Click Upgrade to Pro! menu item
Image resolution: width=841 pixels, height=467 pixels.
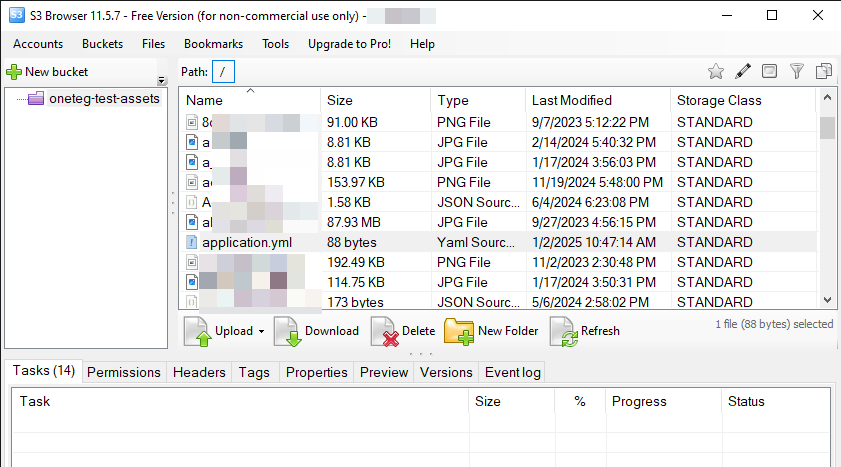(349, 44)
